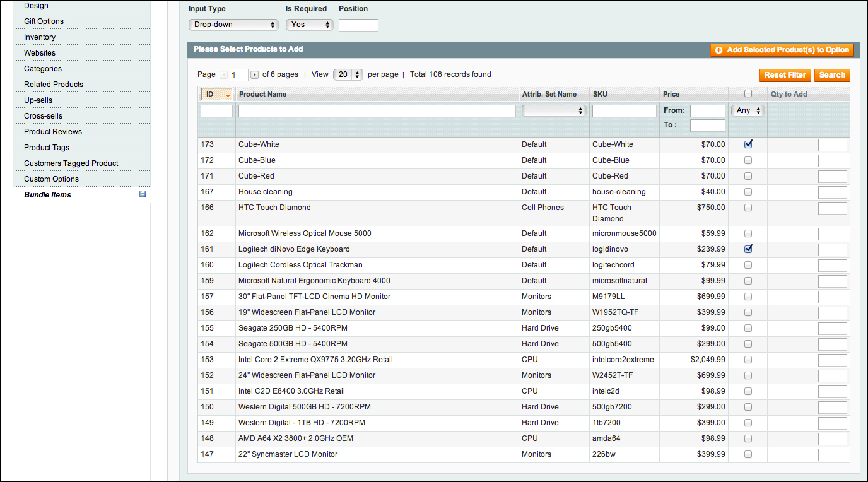Click the Seagate 250GB HD - 5400RPM row name
This screenshot has height=482, width=868.
click(x=293, y=328)
